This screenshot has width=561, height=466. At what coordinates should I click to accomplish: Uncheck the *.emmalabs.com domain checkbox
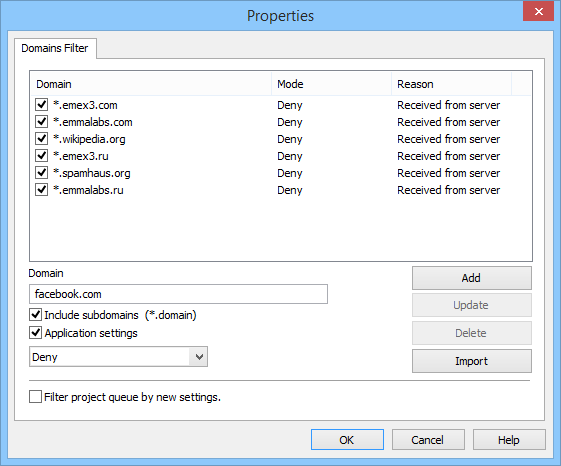[42, 122]
